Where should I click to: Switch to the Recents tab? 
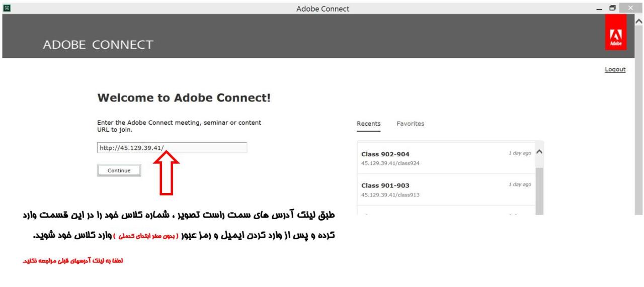pos(369,124)
